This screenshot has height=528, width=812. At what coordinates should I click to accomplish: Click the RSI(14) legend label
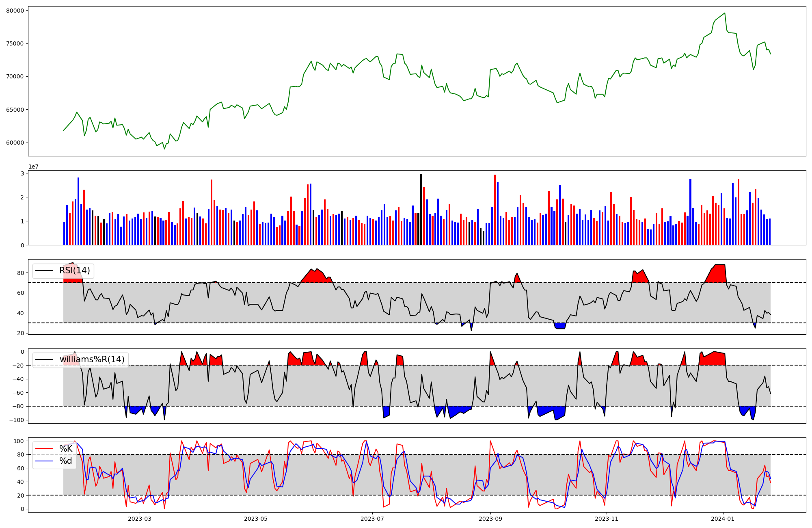pos(75,270)
